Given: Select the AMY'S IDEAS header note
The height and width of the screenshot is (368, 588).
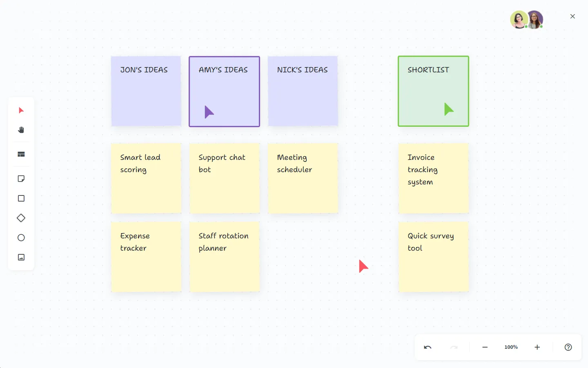Looking at the screenshot, I should point(224,91).
